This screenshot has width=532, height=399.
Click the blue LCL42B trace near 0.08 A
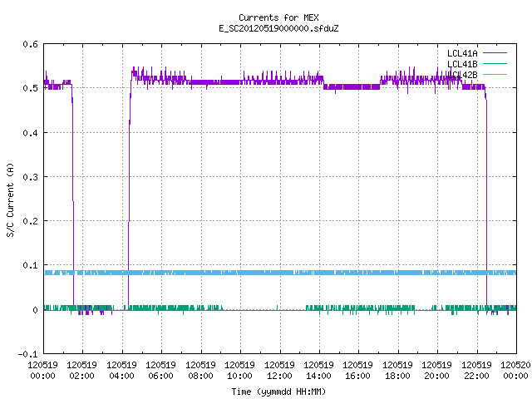[x=280, y=273]
